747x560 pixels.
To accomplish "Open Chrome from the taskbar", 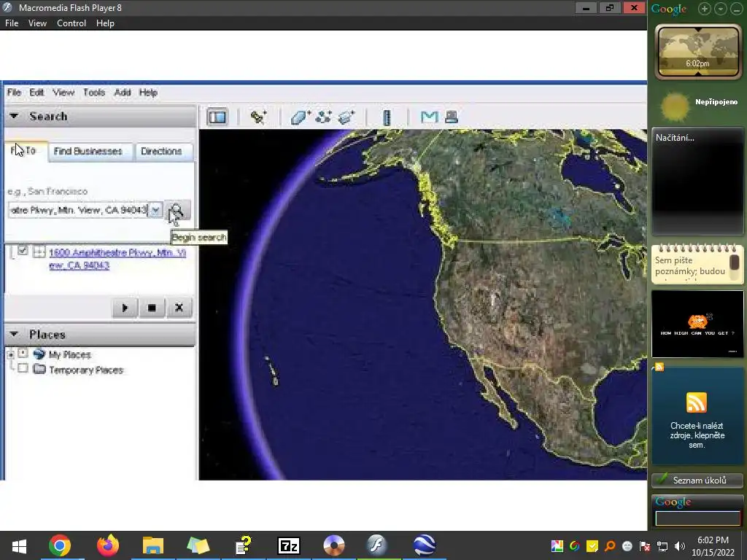I will coord(60,545).
